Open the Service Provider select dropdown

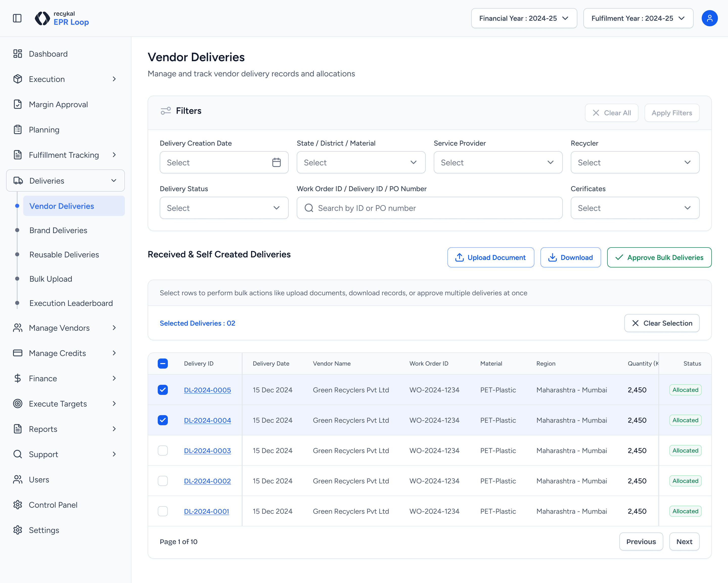498,163
